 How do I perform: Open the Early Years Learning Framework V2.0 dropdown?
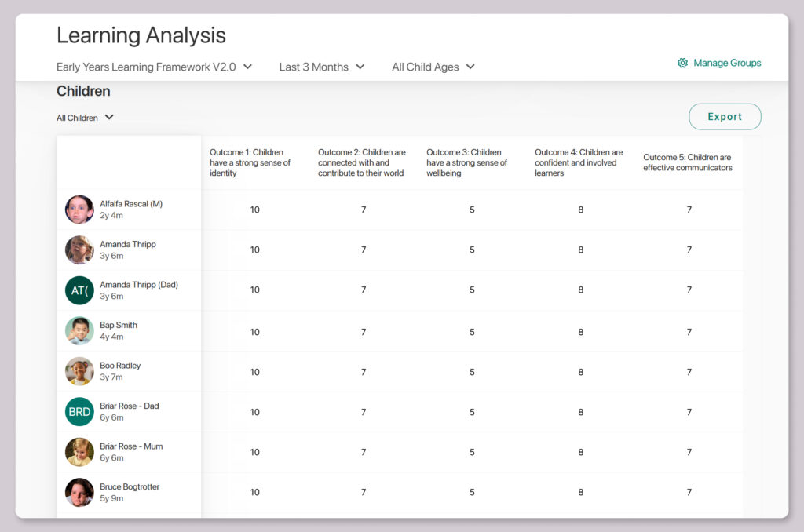[154, 67]
